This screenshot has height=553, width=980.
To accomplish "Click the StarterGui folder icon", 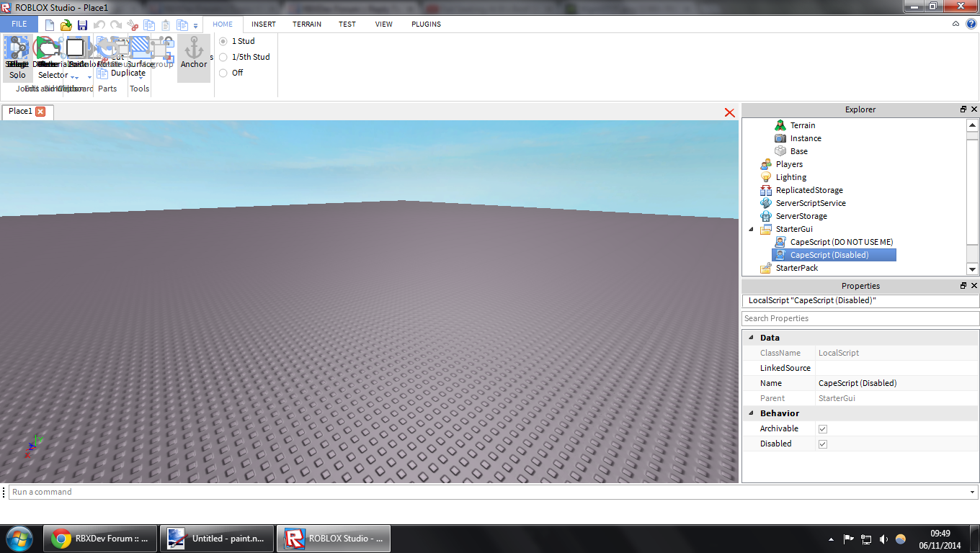I will click(x=766, y=229).
